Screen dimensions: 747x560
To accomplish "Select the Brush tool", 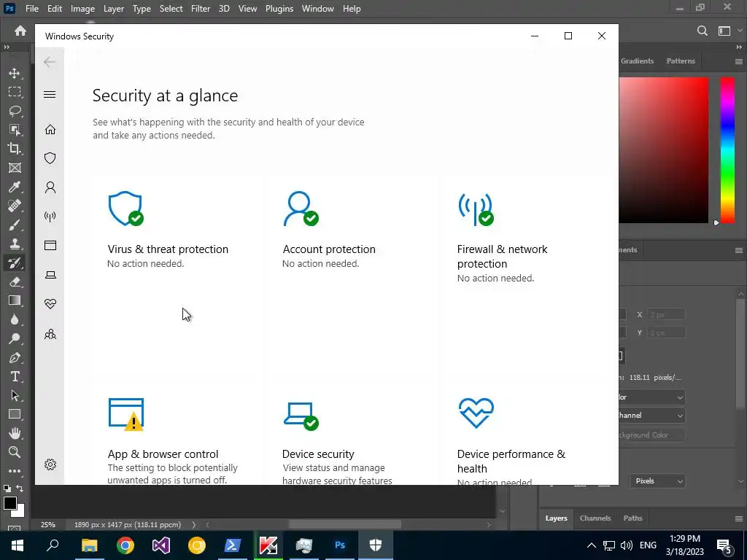I will pos(15,225).
